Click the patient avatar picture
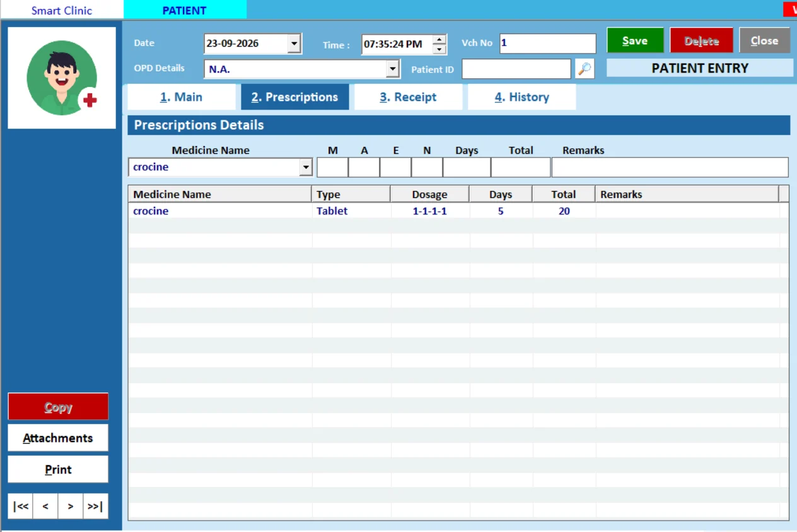This screenshot has height=532, width=797. (62, 78)
